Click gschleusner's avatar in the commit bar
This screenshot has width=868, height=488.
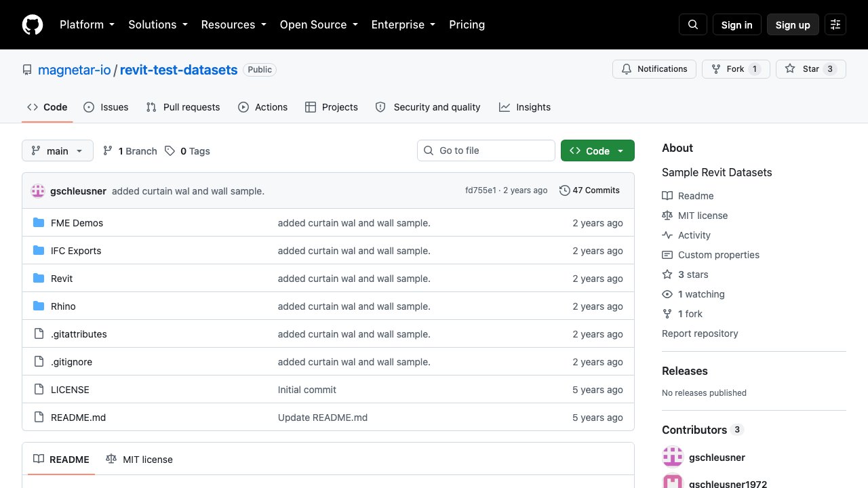[x=38, y=191]
